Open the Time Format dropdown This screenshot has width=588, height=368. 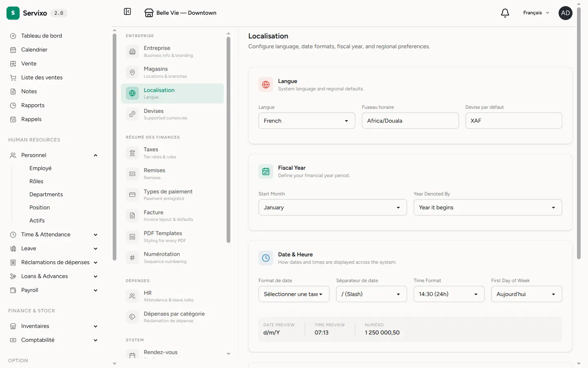pyautogui.click(x=449, y=294)
